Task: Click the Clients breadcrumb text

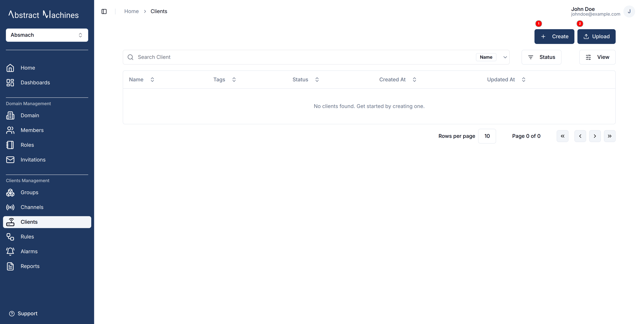Action: coord(159,11)
